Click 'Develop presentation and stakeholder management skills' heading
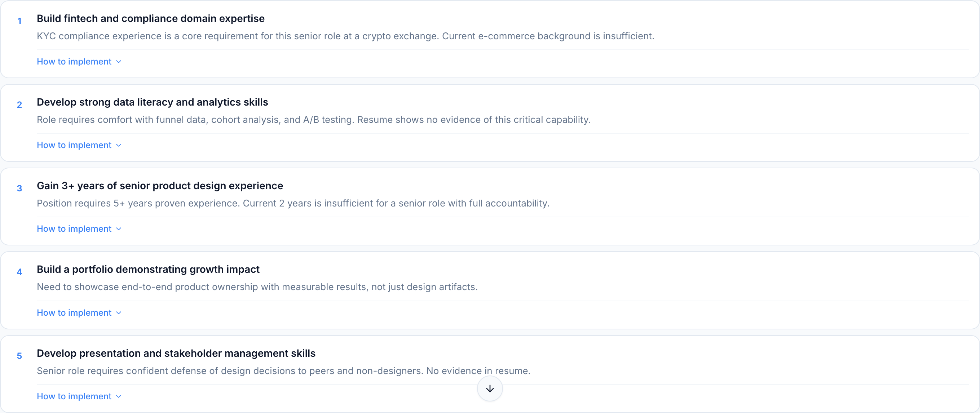This screenshot has width=980, height=413. tap(176, 353)
